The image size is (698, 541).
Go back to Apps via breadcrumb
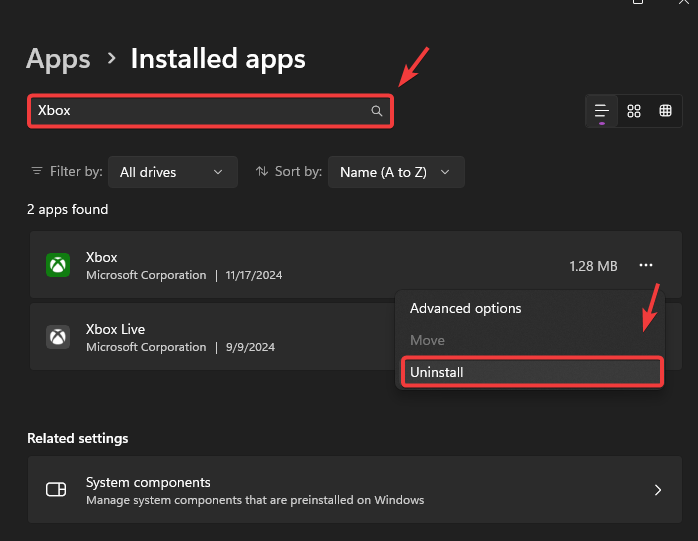tap(58, 59)
